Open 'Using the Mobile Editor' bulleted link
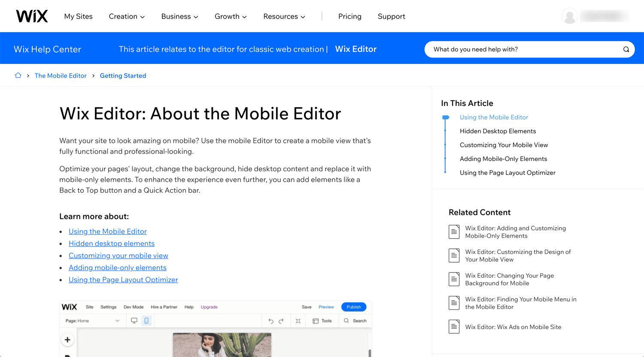Screen dimensions: 644x357 pos(108,231)
